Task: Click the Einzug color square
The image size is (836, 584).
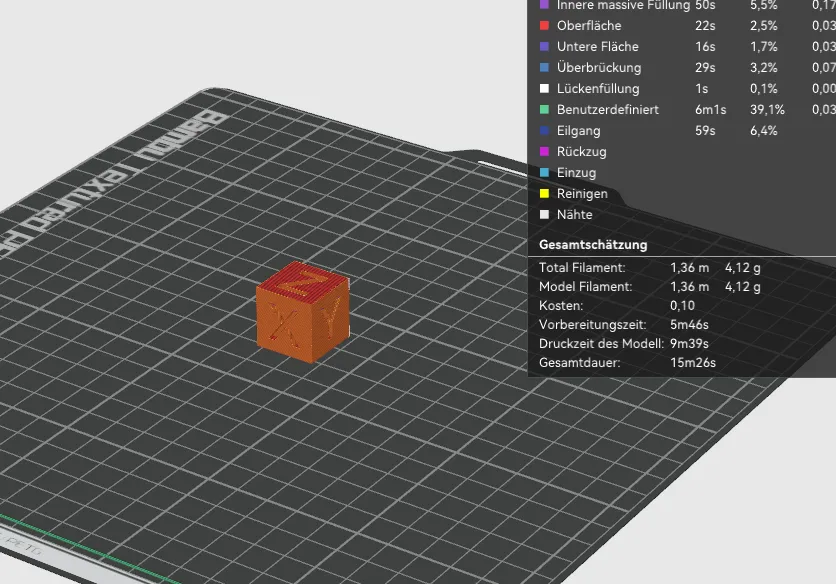Action: (544, 173)
